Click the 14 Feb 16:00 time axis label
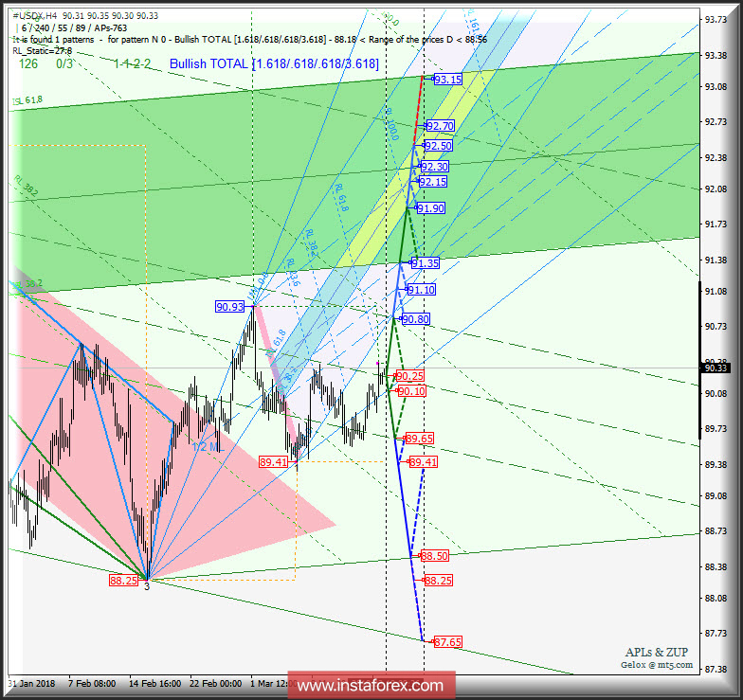Screen dimensions: 743x700 (154, 684)
